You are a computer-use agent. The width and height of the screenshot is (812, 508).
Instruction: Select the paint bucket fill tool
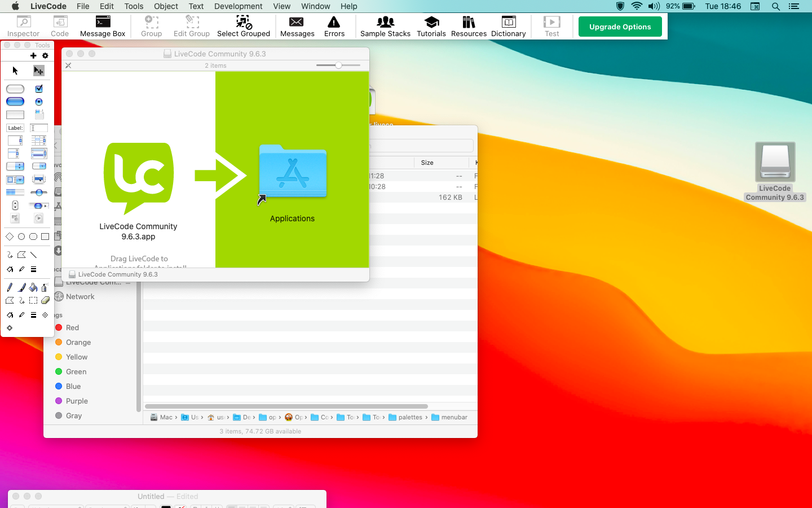click(33, 287)
